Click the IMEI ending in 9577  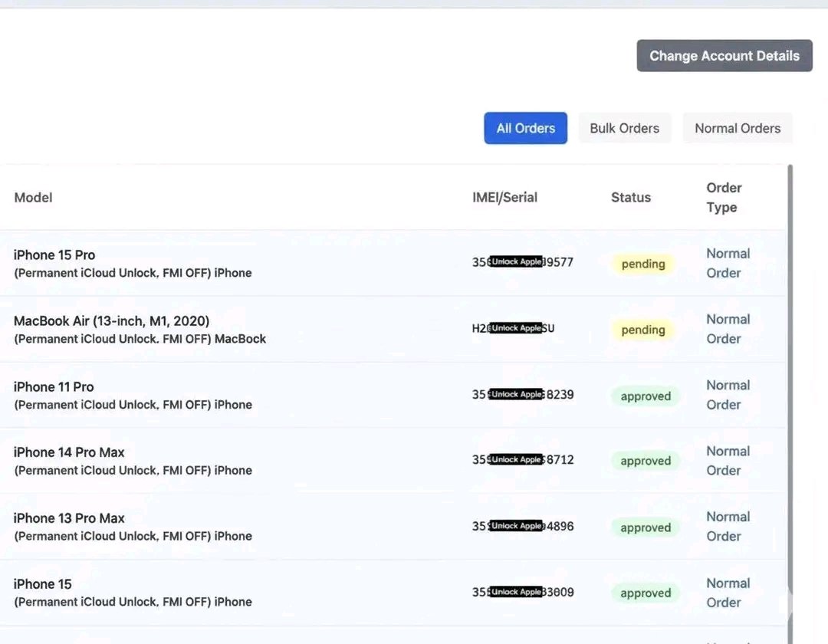522,262
